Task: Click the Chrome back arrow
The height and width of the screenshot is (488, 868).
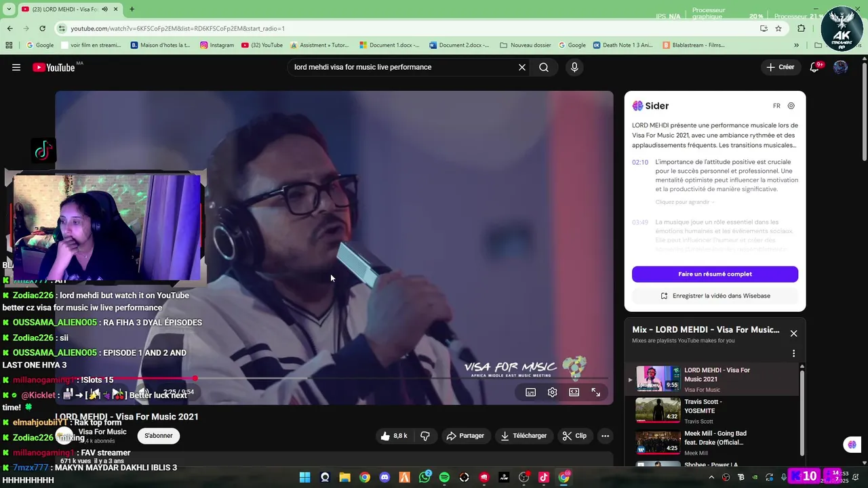Action: (x=9, y=28)
